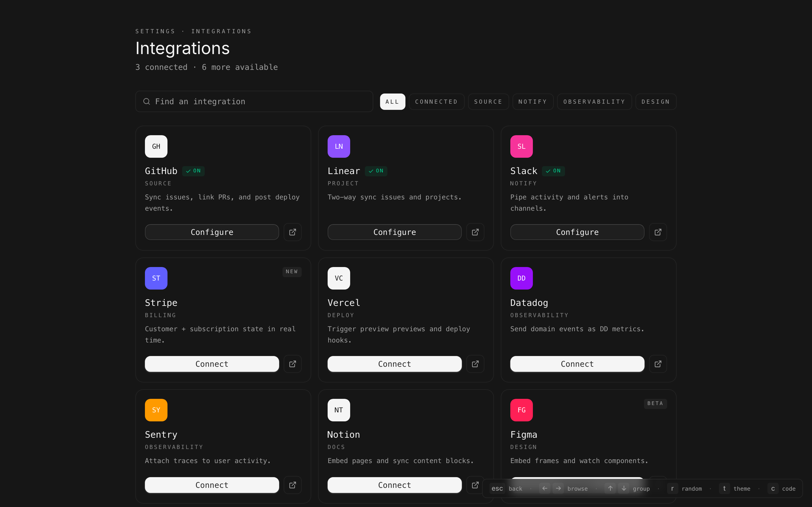
Task: Configure the GitHub integration
Action: (212, 232)
